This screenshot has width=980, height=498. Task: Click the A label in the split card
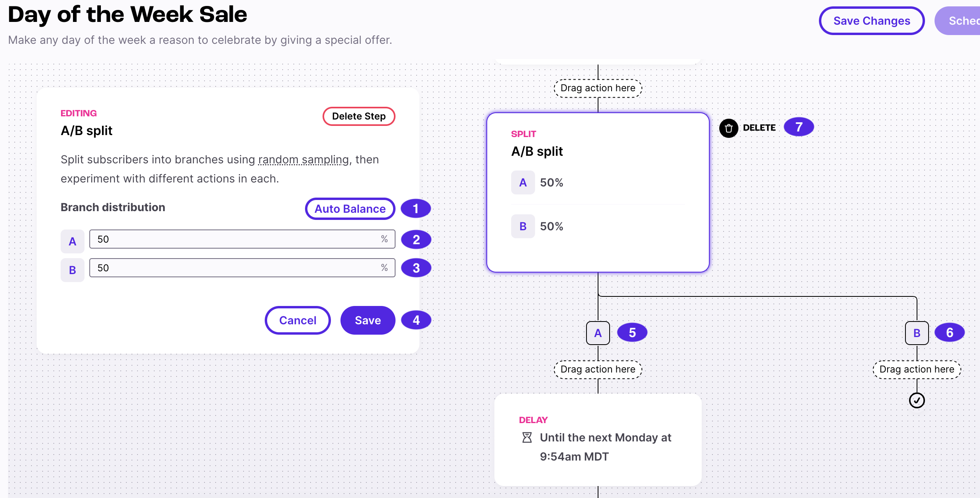(523, 182)
